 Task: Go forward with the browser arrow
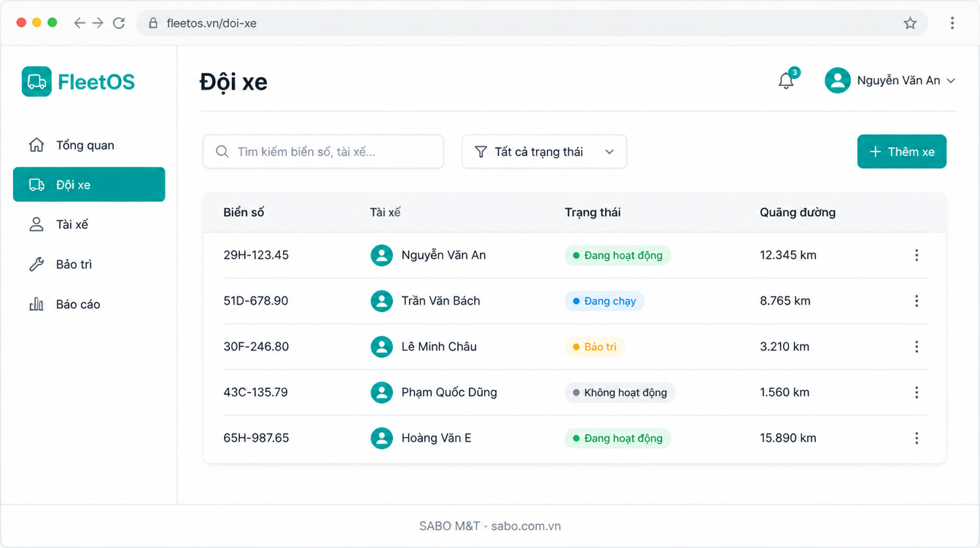[x=98, y=23]
